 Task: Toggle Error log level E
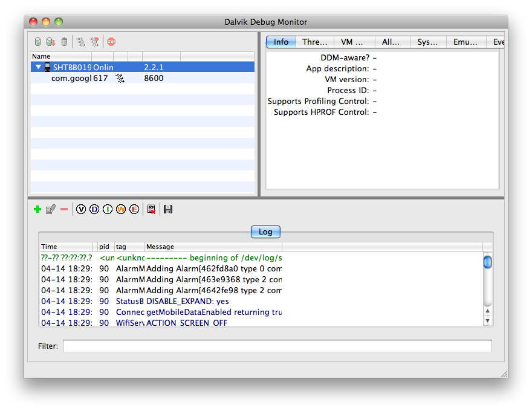tap(134, 209)
